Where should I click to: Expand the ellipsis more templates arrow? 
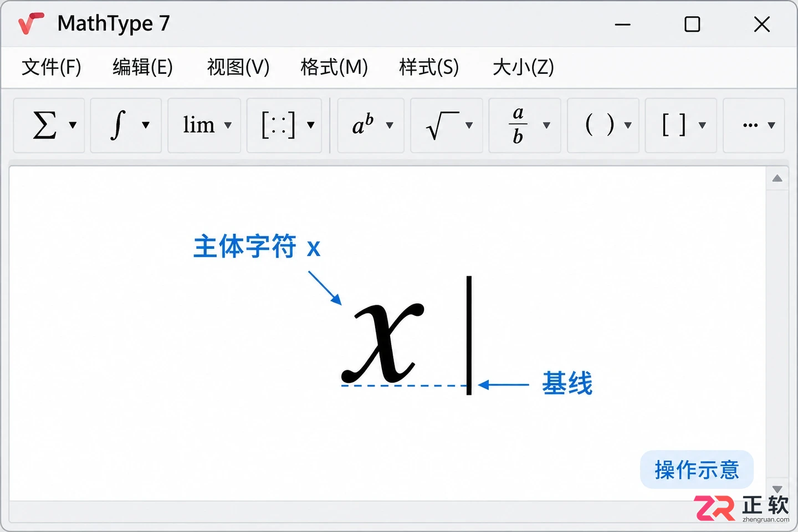pyautogui.click(x=771, y=125)
